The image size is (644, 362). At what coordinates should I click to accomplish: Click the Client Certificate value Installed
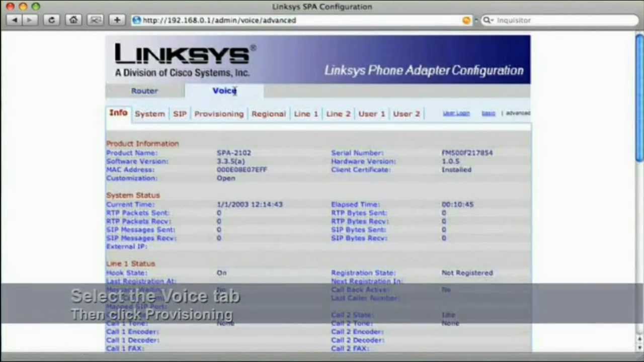click(x=456, y=170)
